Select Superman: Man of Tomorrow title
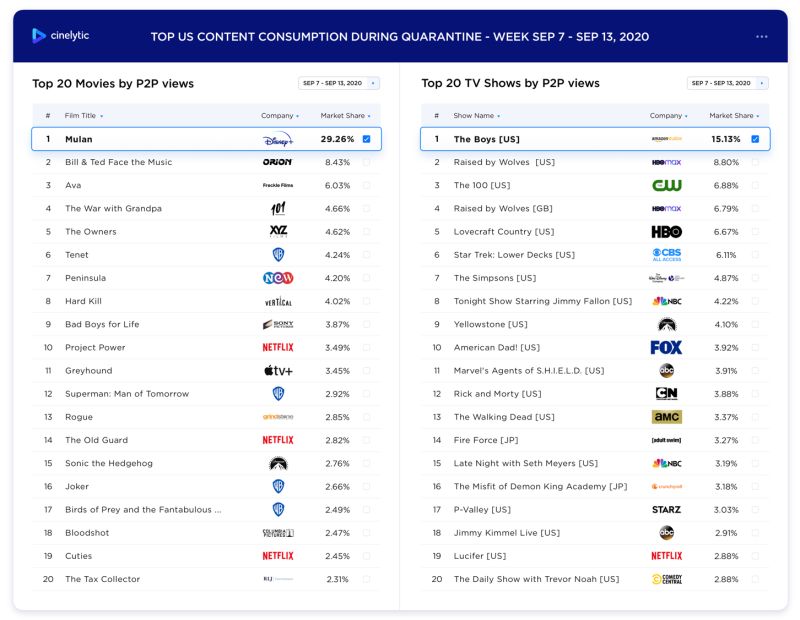This screenshot has width=800, height=620. tap(127, 393)
